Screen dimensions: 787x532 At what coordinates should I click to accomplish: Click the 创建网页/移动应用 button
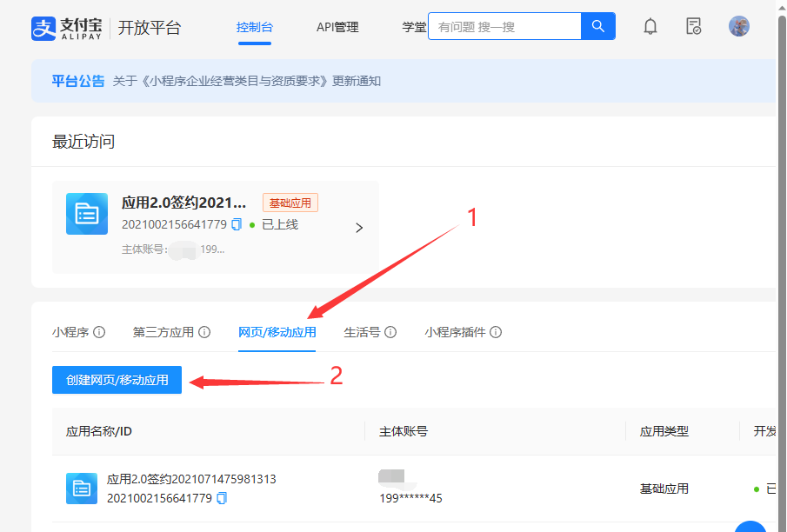click(x=117, y=380)
